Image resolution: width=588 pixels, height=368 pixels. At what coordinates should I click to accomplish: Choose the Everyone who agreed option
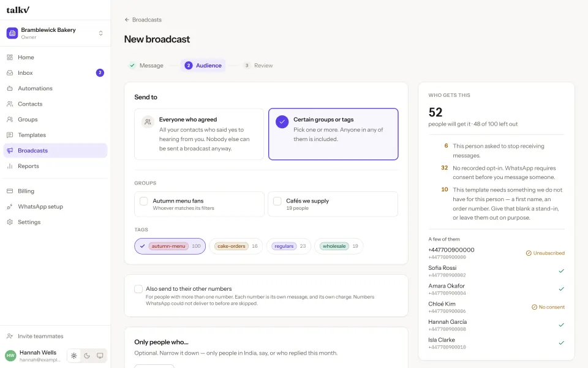pyautogui.click(x=199, y=134)
